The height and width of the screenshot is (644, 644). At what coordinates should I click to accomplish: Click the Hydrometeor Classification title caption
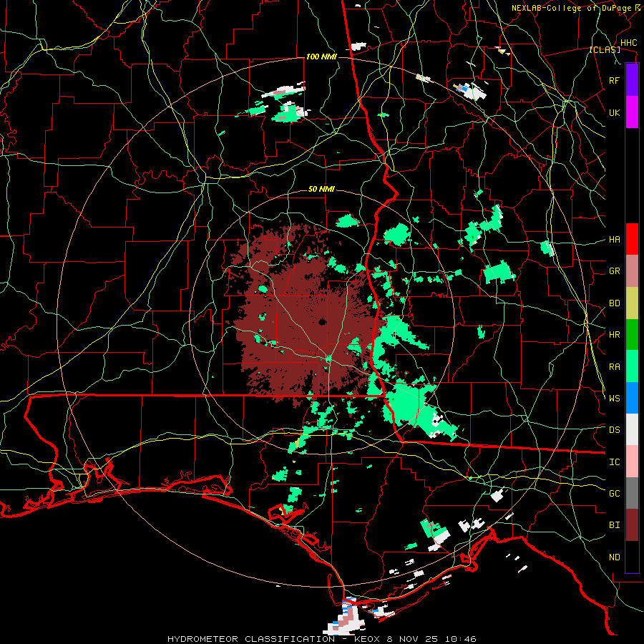tap(321, 639)
